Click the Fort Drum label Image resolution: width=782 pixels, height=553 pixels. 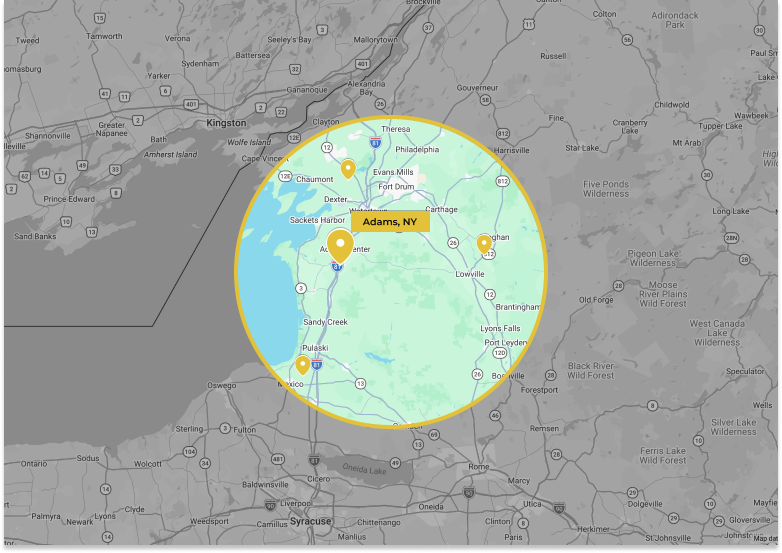pyautogui.click(x=396, y=187)
